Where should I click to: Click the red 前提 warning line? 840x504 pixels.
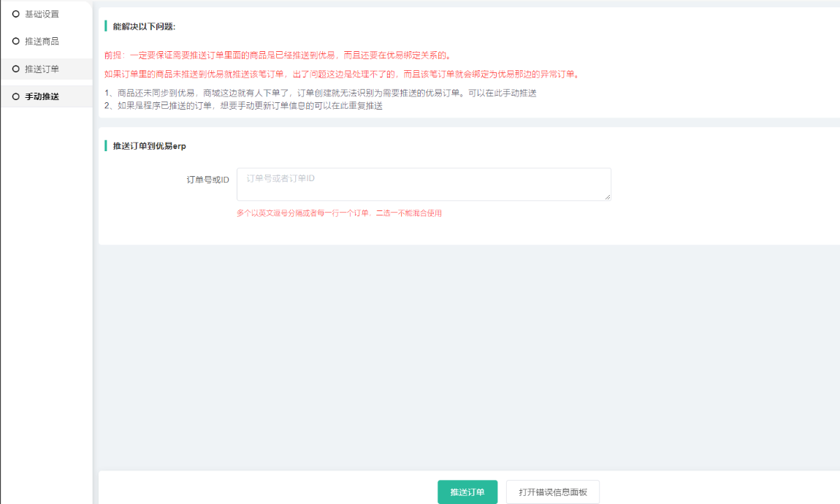click(x=278, y=56)
